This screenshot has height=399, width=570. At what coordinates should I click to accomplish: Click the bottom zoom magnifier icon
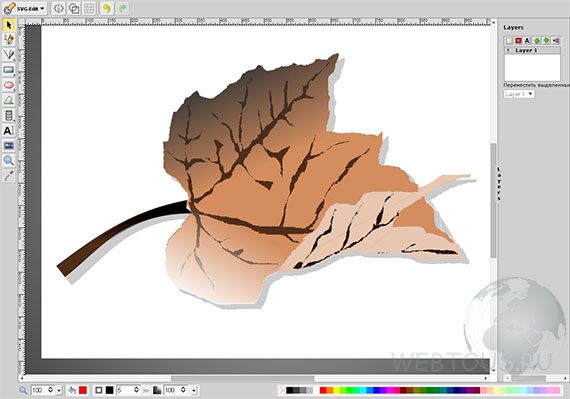pos(23,390)
